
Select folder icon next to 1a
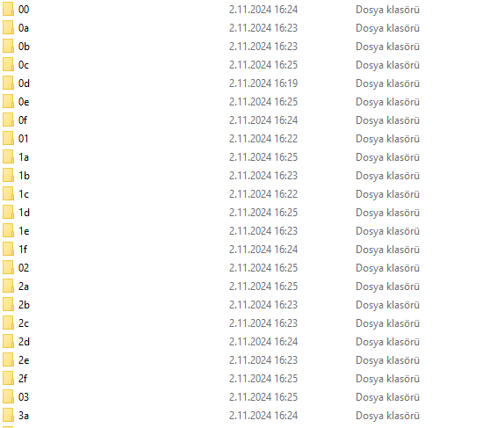[x=9, y=156]
